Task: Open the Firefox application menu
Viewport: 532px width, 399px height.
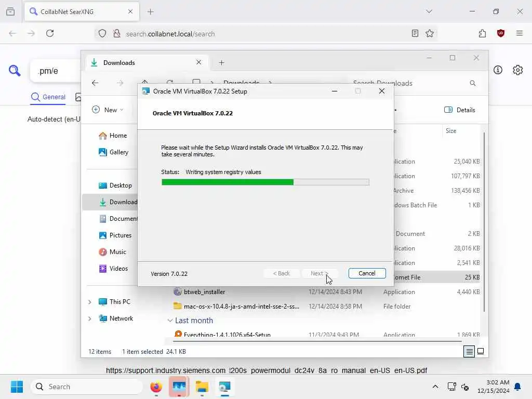Action: tap(520, 33)
